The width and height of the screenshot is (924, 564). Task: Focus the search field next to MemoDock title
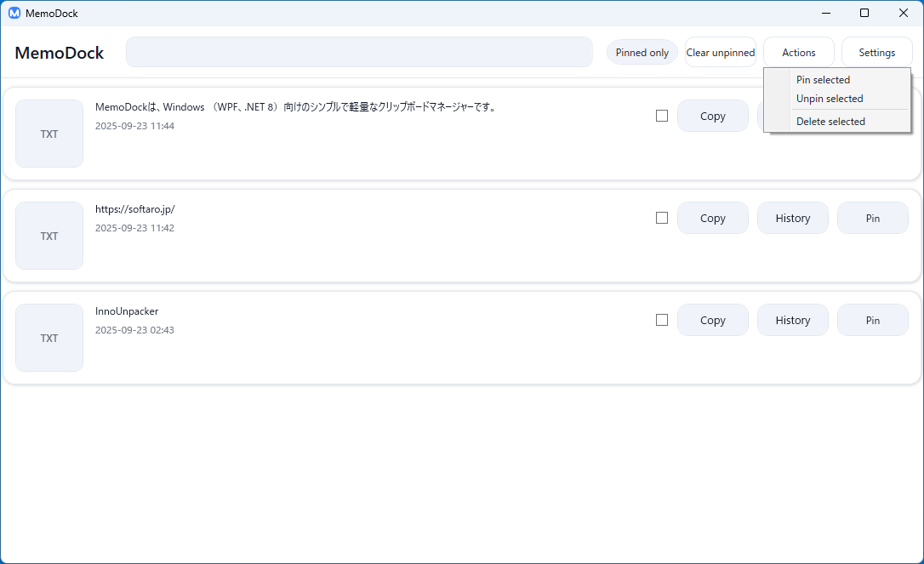pyautogui.click(x=359, y=52)
